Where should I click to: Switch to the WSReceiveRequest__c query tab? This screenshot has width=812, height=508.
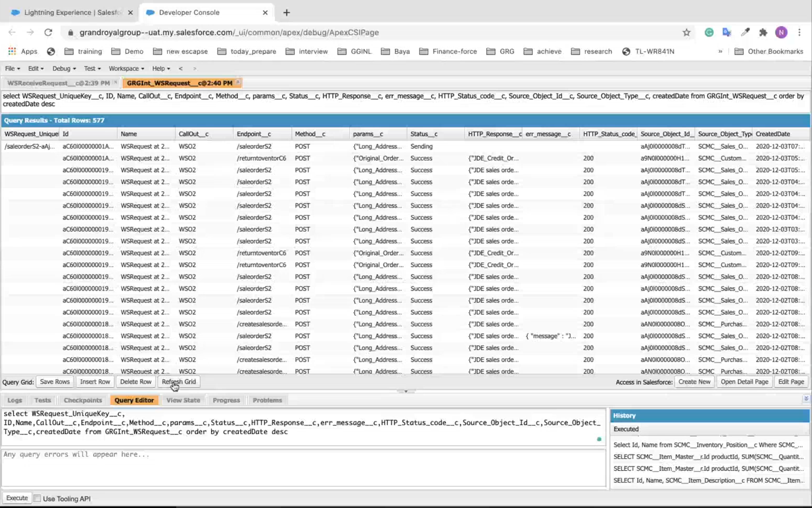coord(58,83)
